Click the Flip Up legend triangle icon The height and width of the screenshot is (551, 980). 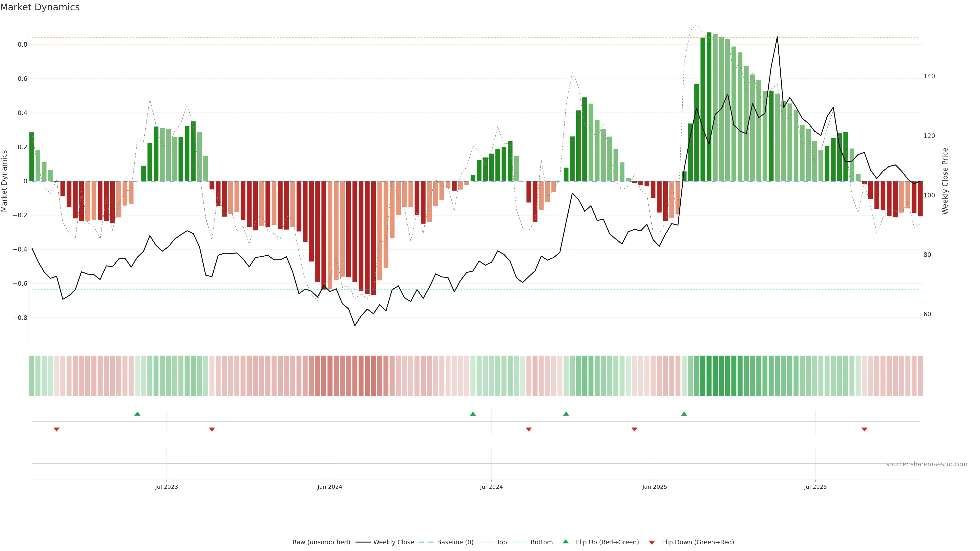point(566,542)
